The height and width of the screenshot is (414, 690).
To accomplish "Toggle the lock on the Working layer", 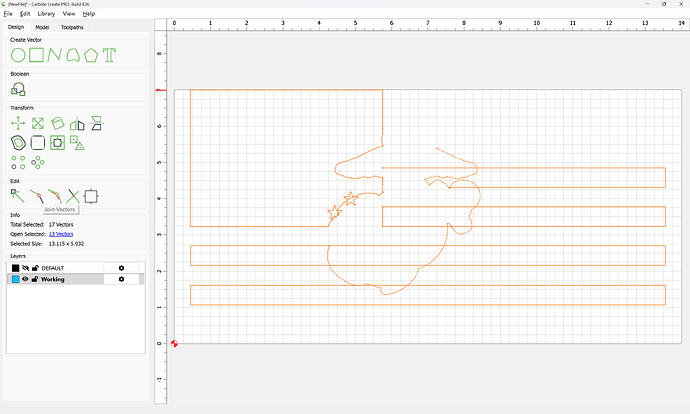I will coord(35,279).
